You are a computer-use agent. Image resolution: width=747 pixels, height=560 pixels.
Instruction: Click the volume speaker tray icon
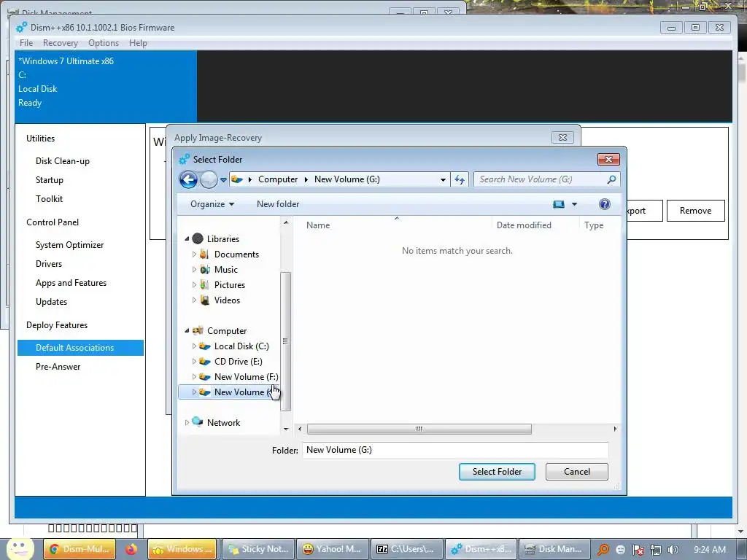click(x=673, y=550)
